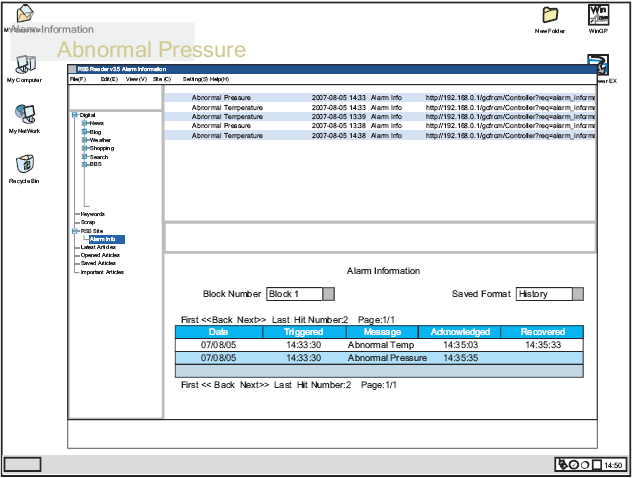
Task: Expand the Digital tree node
Action: pos(75,115)
